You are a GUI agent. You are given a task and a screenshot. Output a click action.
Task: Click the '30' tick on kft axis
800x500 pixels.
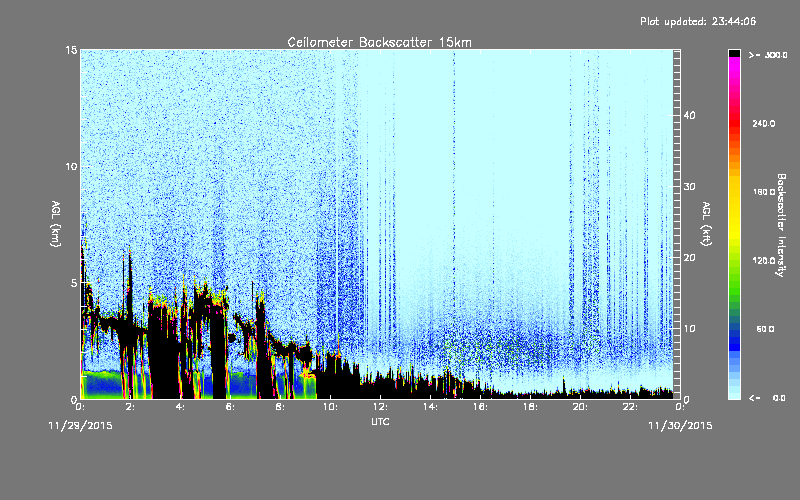click(x=689, y=187)
